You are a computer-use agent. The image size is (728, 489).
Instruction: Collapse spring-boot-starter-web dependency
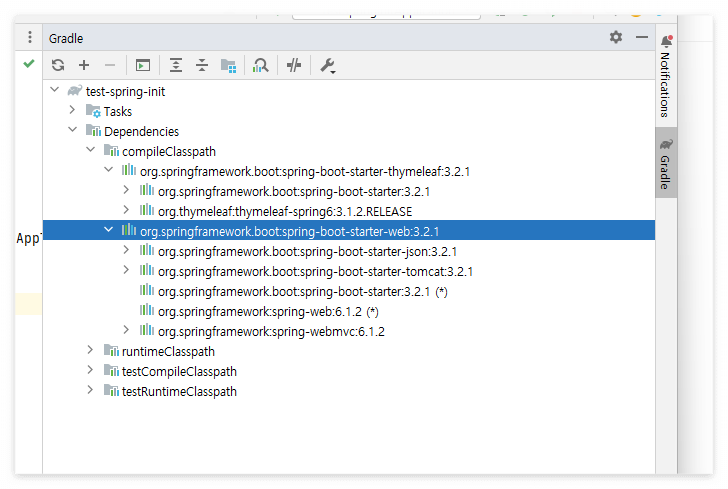[109, 229]
